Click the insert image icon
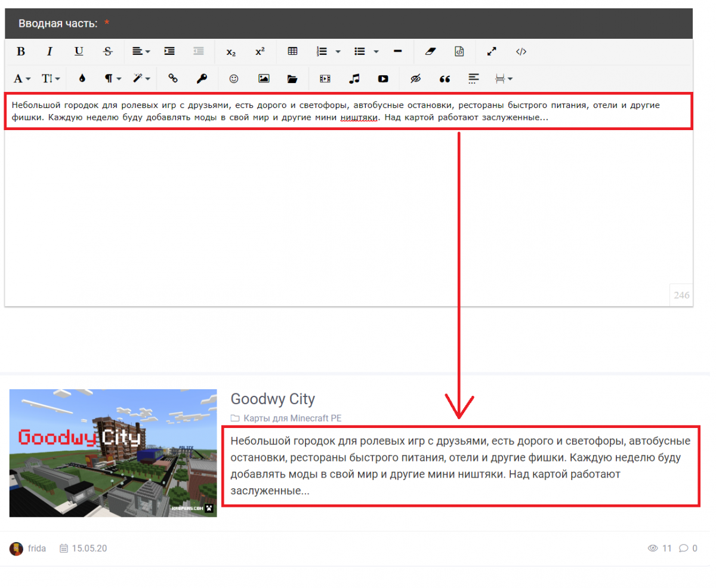 point(263,78)
